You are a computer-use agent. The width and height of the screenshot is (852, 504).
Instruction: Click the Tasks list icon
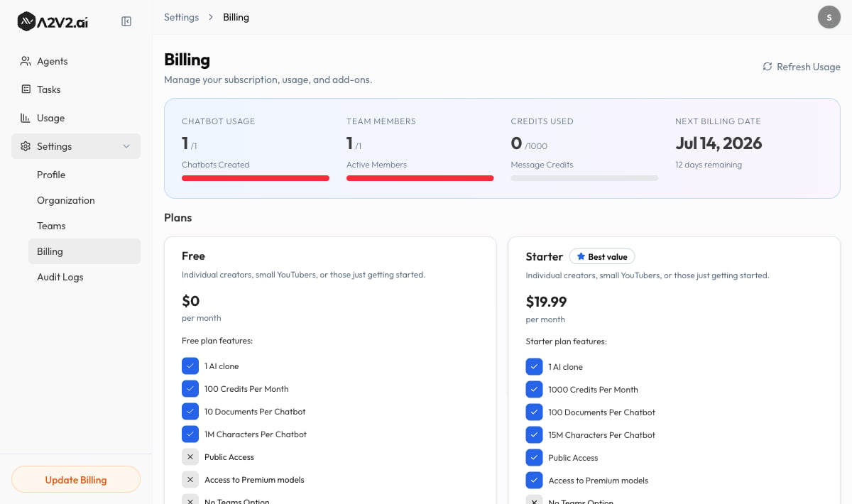pos(26,89)
